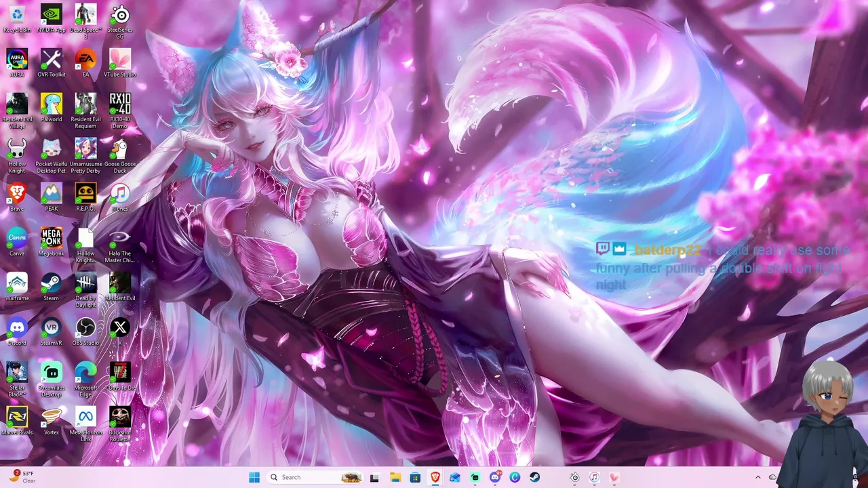
Task: Select Pocket Waifu Desktop Pet icon
Action: pos(51,156)
